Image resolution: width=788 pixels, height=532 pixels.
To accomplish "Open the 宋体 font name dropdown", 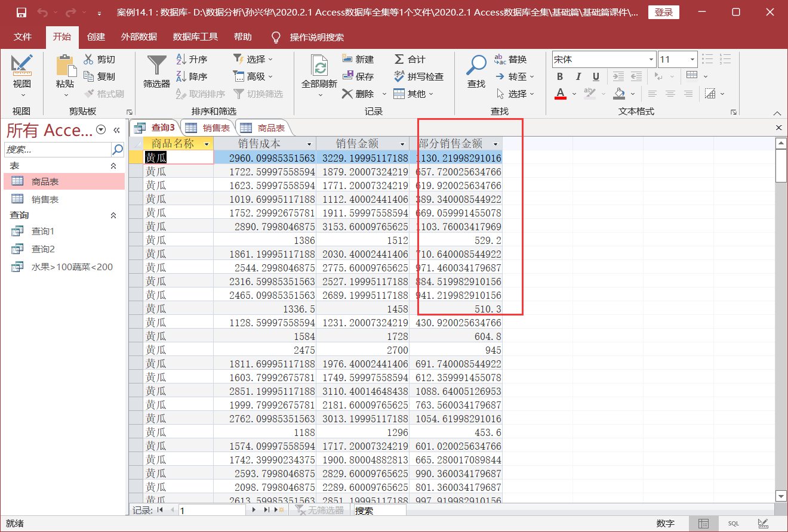I will [651, 59].
